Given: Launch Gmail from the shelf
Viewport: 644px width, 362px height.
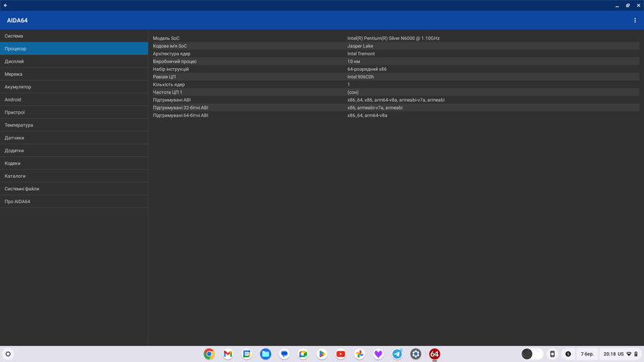Looking at the screenshot, I should 227,354.
